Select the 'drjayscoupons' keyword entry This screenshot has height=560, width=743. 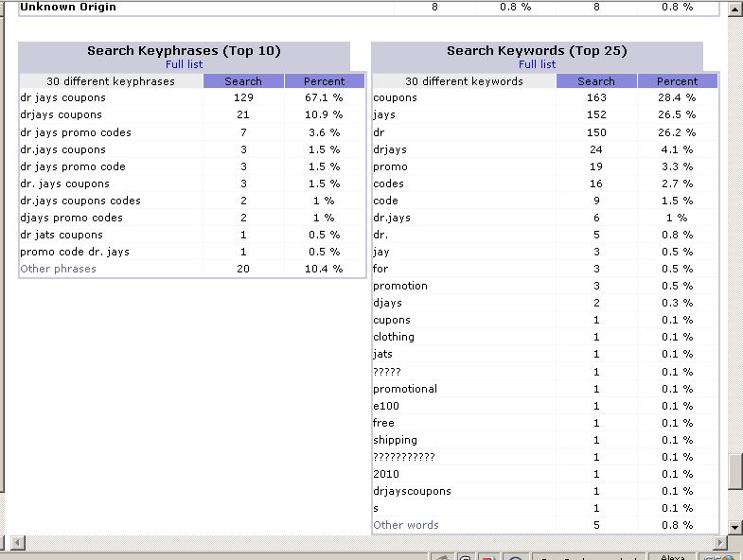(x=412, y=491)
